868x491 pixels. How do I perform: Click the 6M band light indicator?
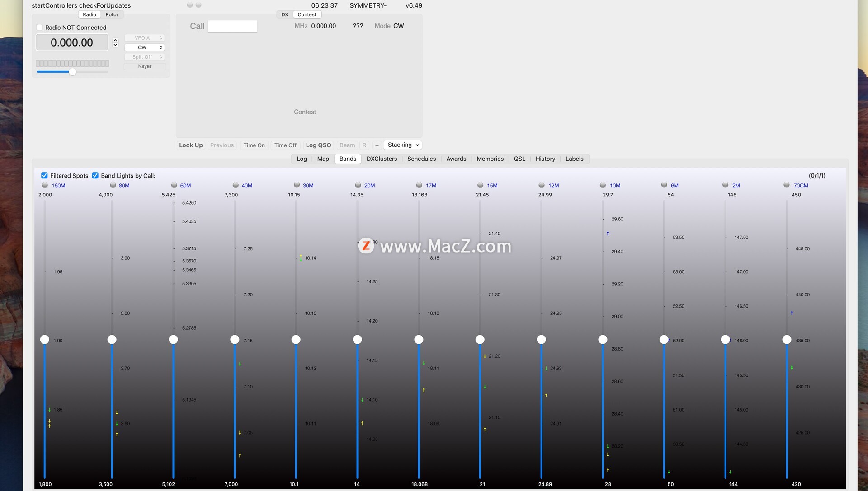coord(664,185)
